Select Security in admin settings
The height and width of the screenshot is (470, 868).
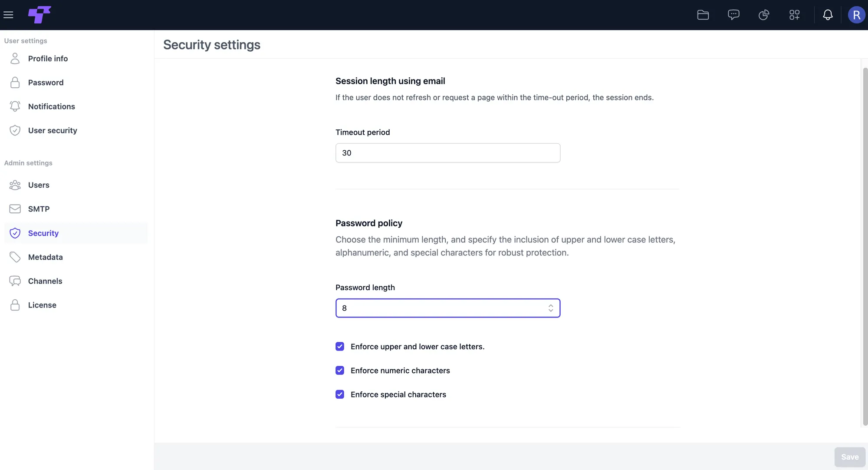(x=76, y=233)
